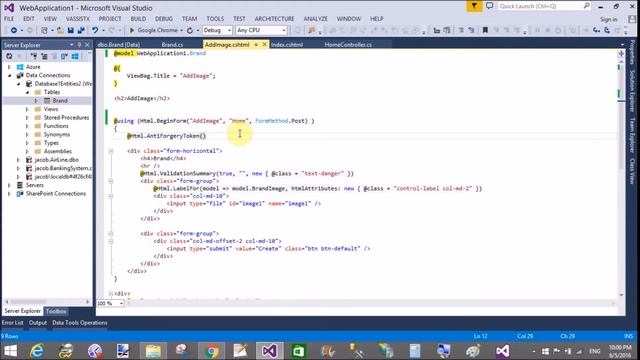640x360 pixels.
Task: Click the Navigate Backward toolbar icon
Action: pos(14,31)
